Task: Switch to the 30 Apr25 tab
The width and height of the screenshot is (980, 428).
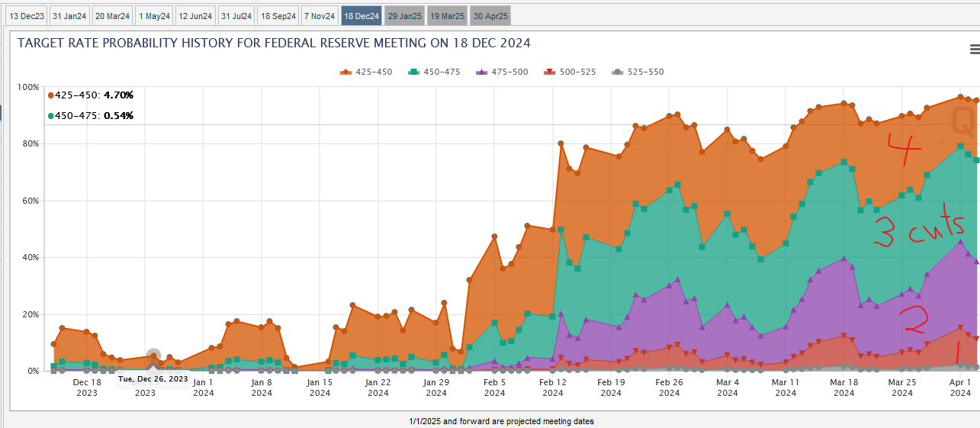Action: coord(490,15)
